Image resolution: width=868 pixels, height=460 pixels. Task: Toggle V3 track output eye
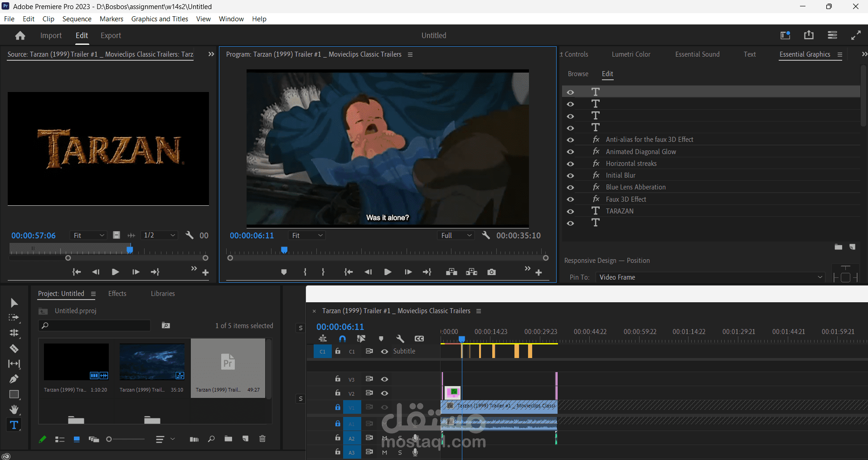click(384, 379)
